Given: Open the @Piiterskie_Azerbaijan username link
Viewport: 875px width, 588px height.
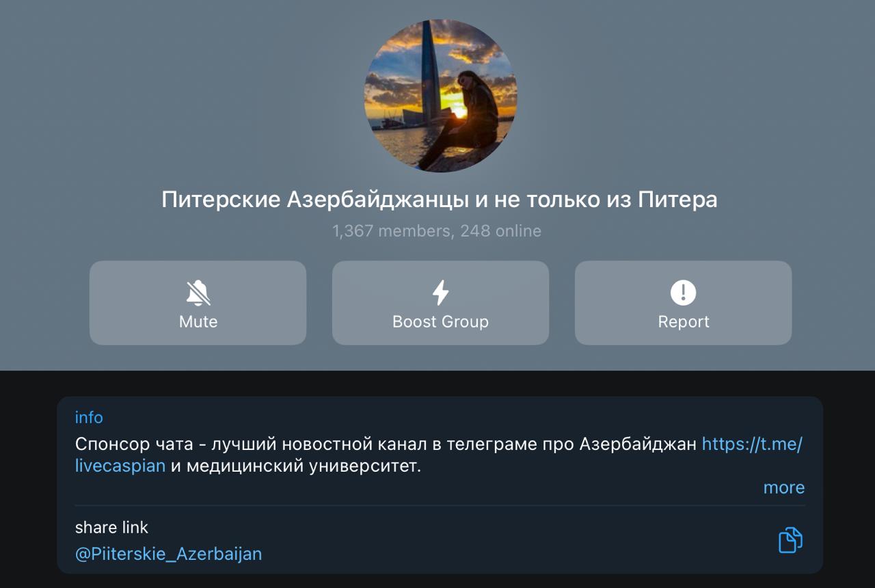Looking at the screenshot, I should [x=168, y=554].
